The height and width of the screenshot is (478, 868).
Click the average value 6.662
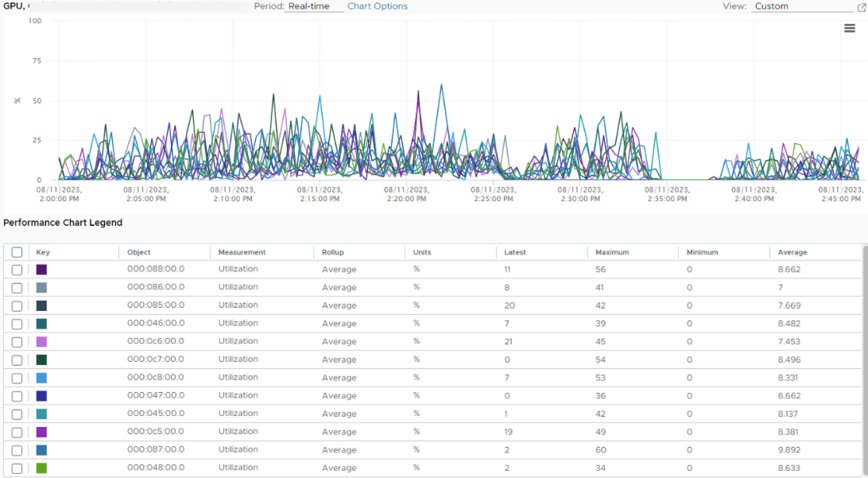click(x=789, y=395)
